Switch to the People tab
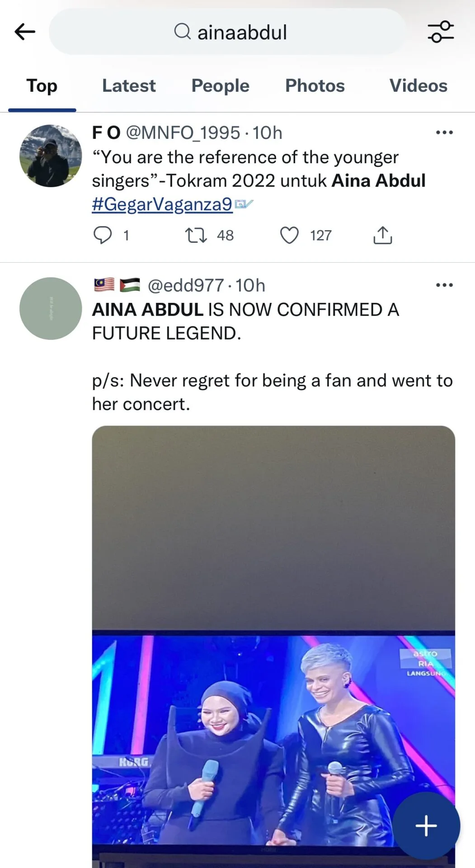Screen dimensions: 475x868 point(220,86)
